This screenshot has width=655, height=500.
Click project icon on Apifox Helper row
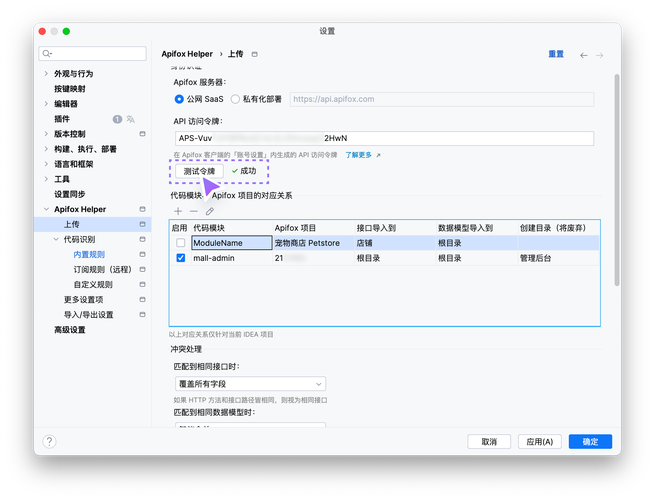[x=142, y=209]
